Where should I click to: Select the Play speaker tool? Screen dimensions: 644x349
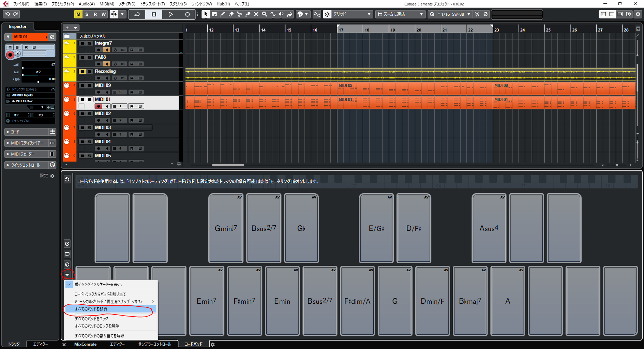coord(281,14)
